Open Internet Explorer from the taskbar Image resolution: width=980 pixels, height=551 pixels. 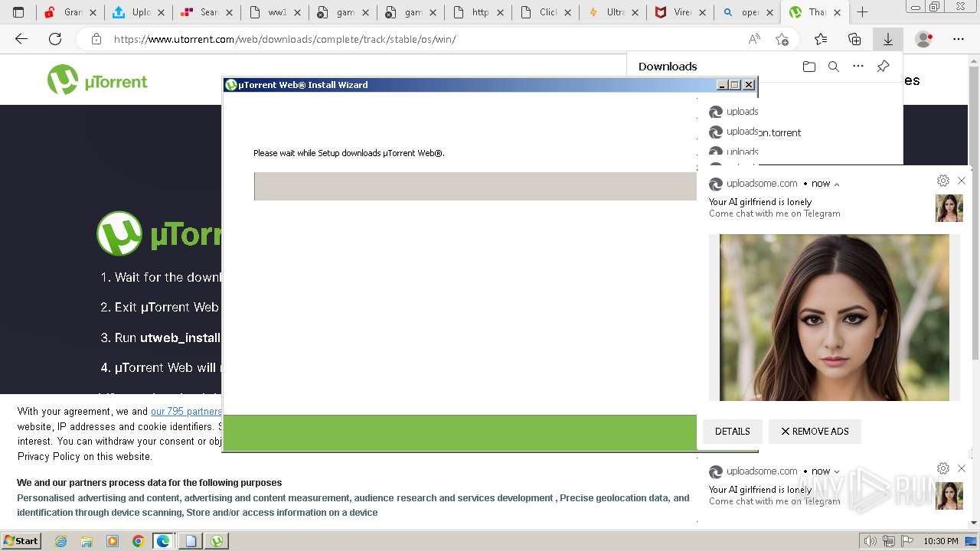(60, 541)
